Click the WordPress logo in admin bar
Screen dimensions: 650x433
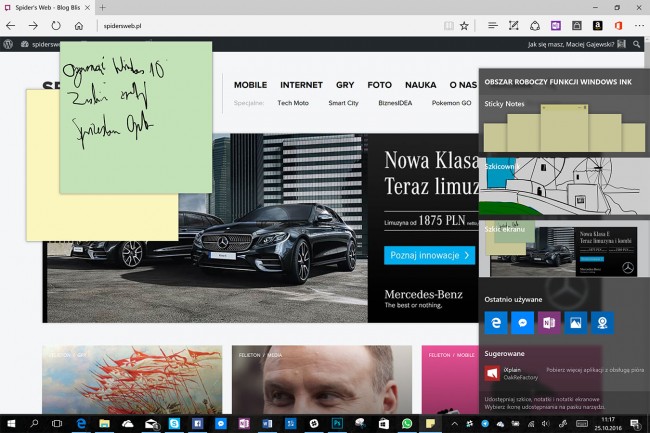(8, 44)
